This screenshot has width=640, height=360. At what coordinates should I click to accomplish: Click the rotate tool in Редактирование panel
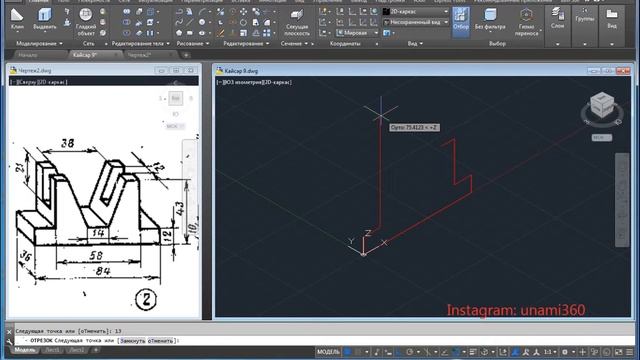click(243, 22)
